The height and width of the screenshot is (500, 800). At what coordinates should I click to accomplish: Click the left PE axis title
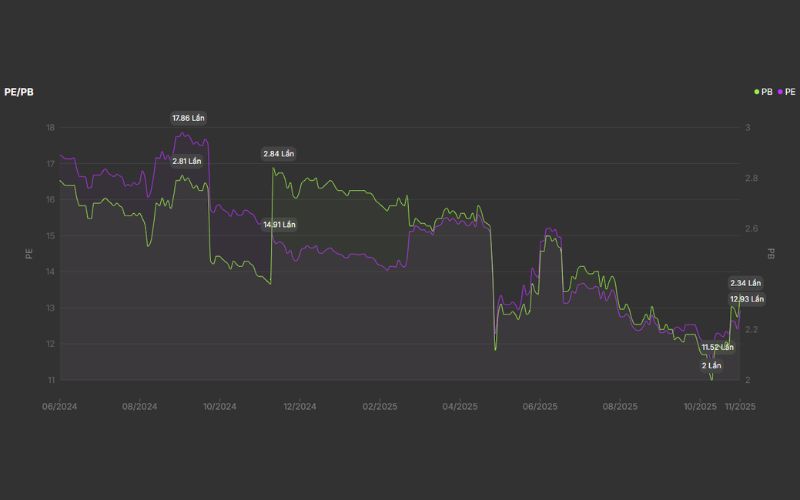29,253
